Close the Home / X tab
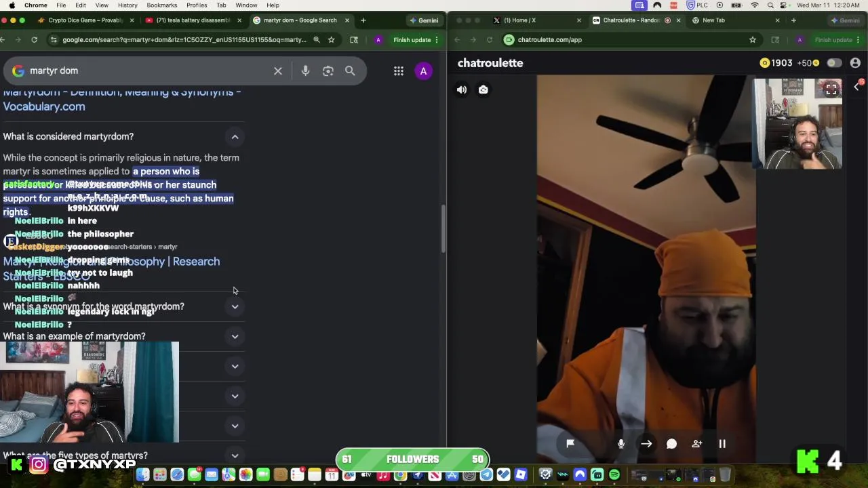Viewport: 868px width, 488px height. click(x=578, y=20)
